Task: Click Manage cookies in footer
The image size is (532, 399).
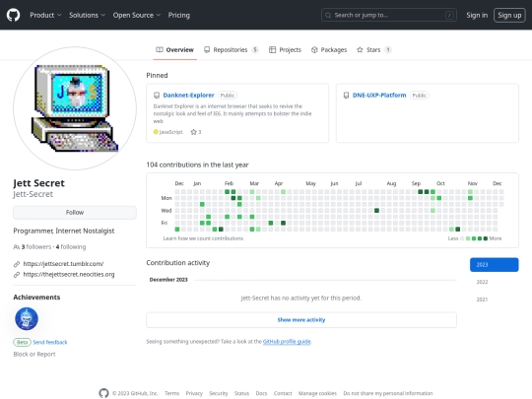Action: pos(317,393)
